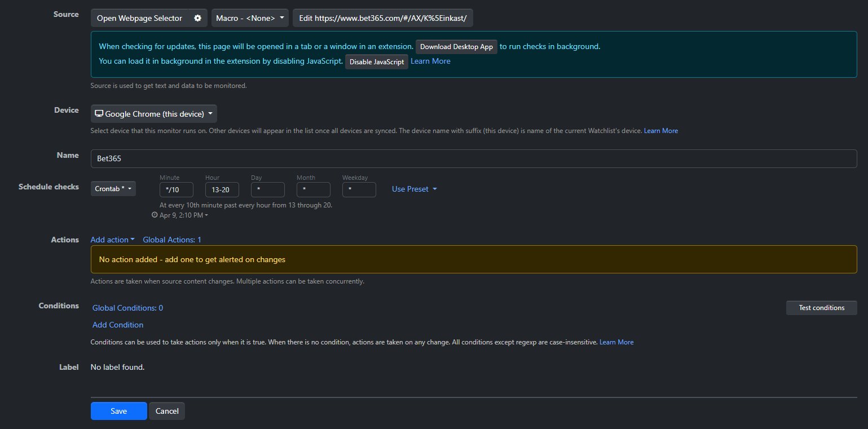
Task: Click the Hour crontab field
Action: click(222, 189)
